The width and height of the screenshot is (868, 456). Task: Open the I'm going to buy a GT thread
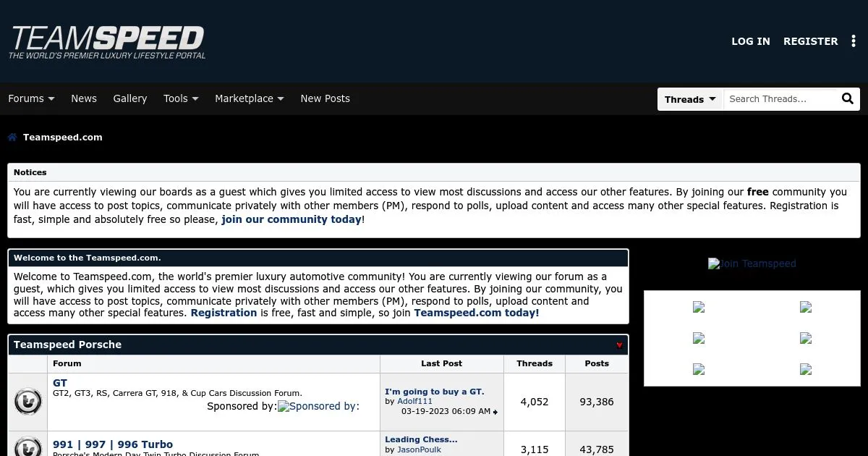435,392
